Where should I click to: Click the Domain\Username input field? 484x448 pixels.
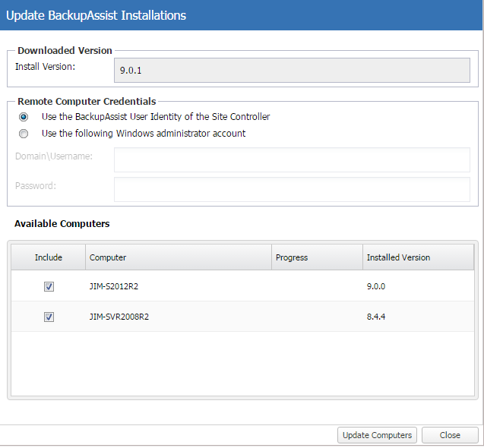[x=292, y=159]
